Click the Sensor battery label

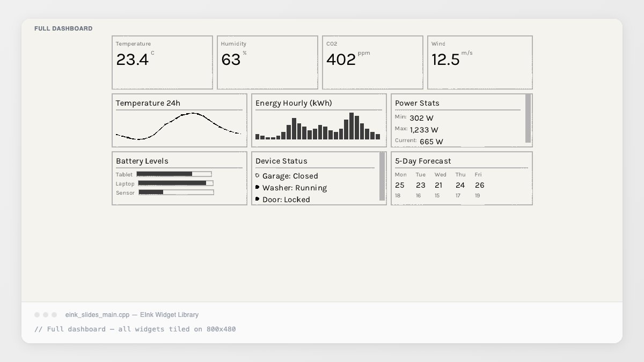(x=125, y=193)
